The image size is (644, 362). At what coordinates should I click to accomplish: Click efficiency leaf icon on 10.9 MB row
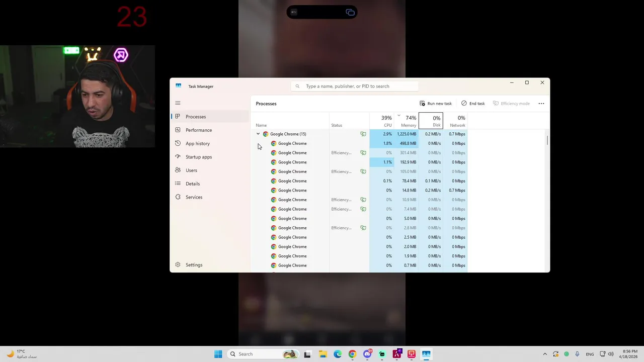(363, 200)
